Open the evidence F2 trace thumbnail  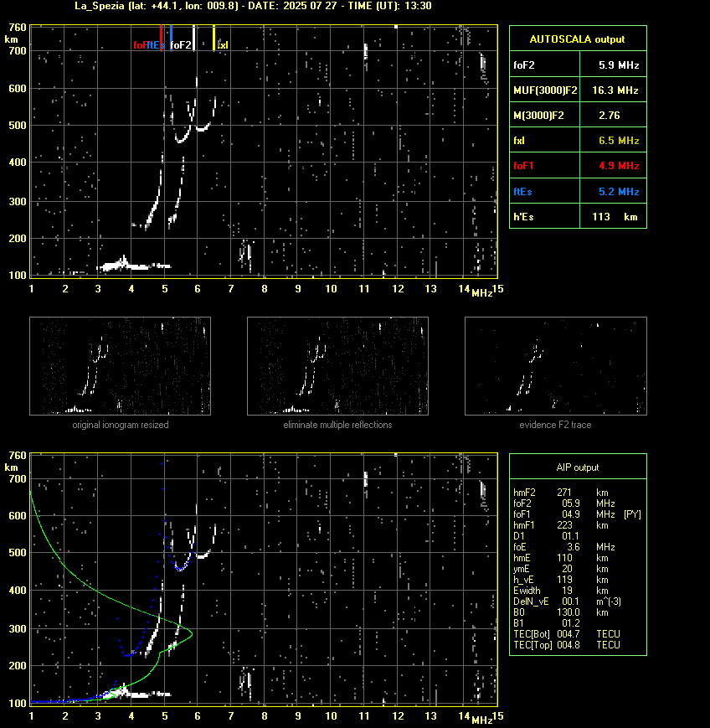[x=556, y=366]
